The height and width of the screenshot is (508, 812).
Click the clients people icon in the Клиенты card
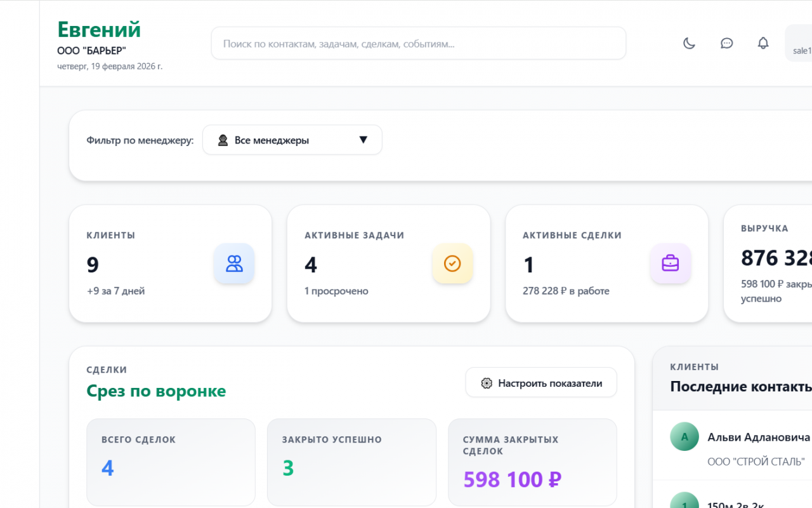234,264
